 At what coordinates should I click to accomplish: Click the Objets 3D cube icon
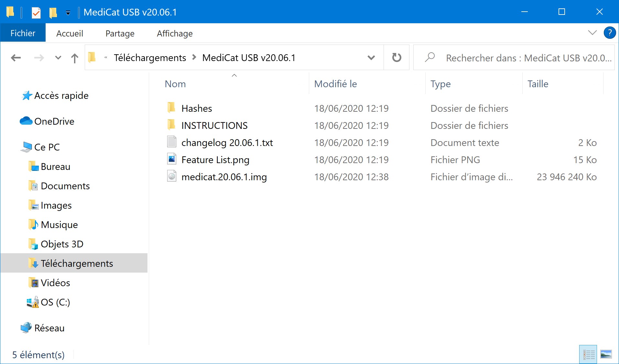tap(33, 244)
